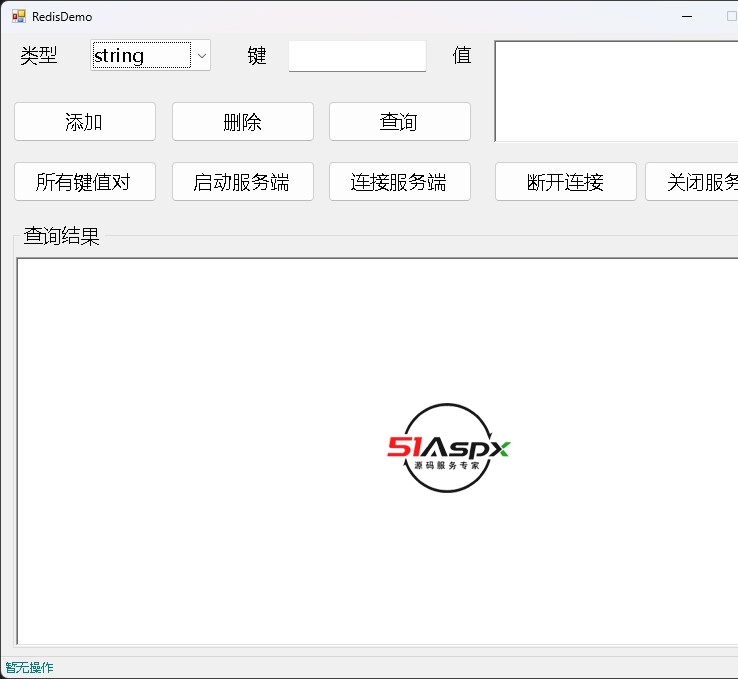Click the 启动服务端 button
Screen dimensions: 738x679
coord(243,182)
